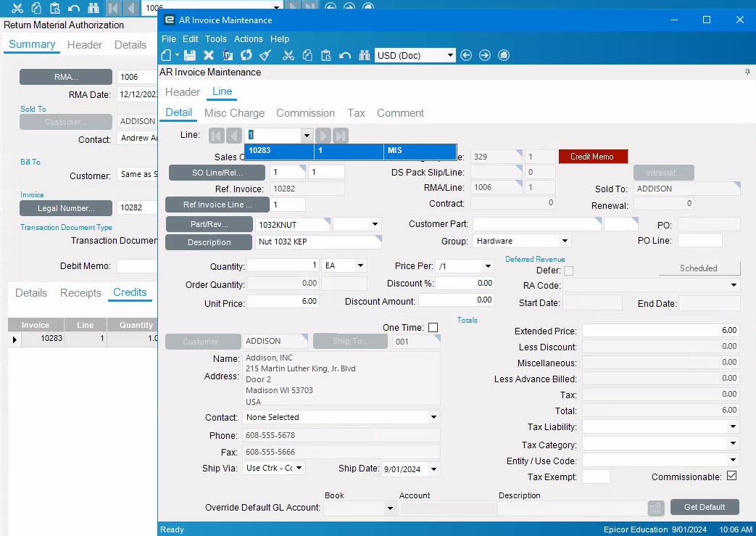Open the Ship Date dropdown
Image resolution: width=756 pixels, height=536 pixels.
(433, 469)
